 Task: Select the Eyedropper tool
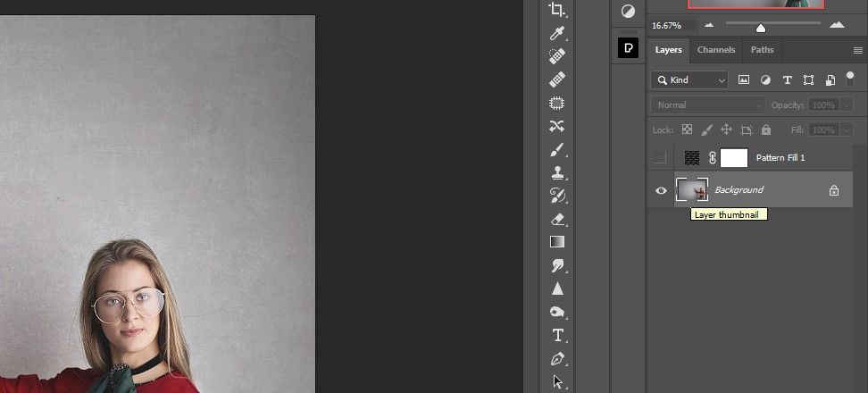(557, 33)
